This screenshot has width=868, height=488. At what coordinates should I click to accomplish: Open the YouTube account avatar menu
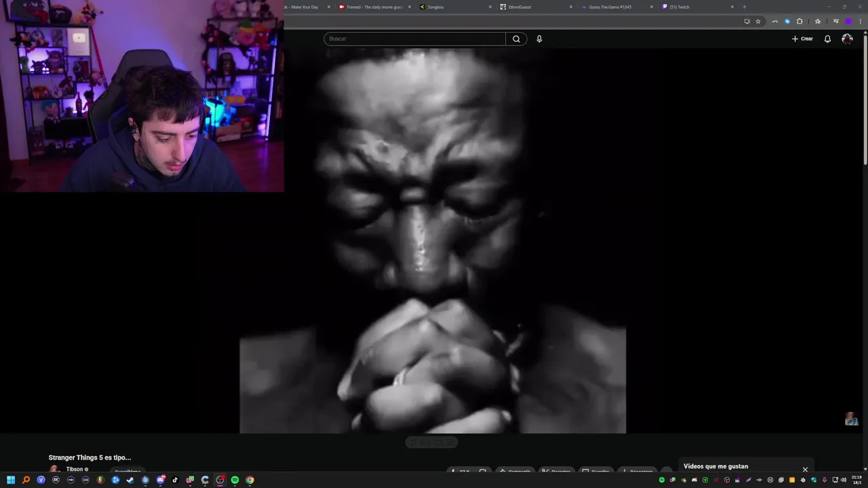(847, 39)
